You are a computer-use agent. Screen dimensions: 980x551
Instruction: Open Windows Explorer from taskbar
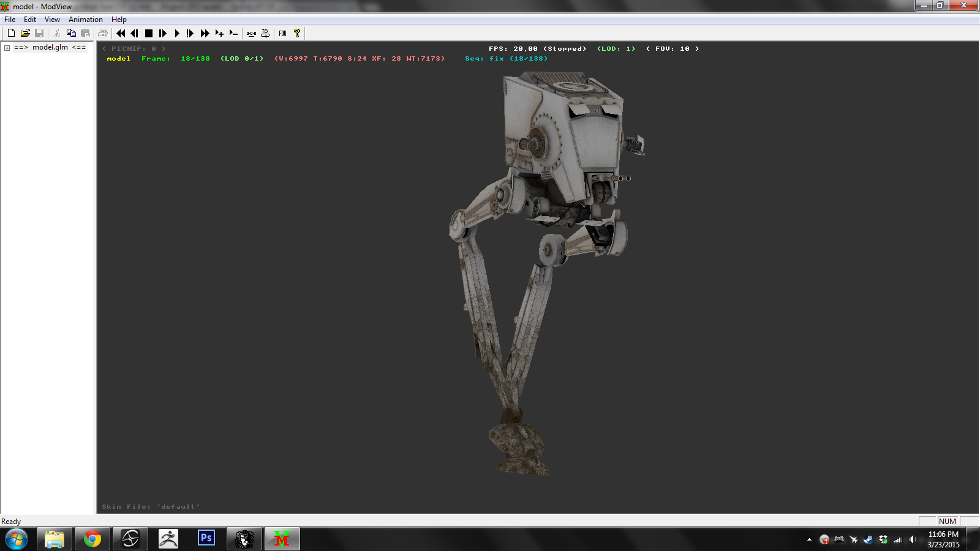pos(55,539)
